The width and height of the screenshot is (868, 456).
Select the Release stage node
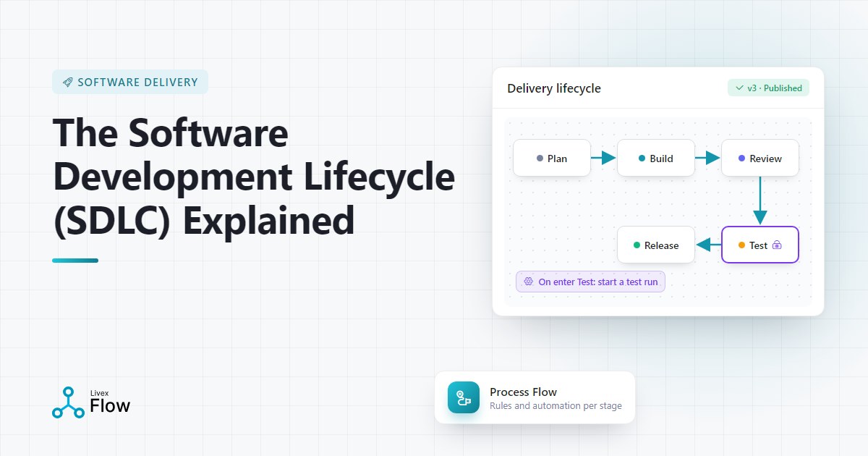pyautogui.click(x=656, y=245)
